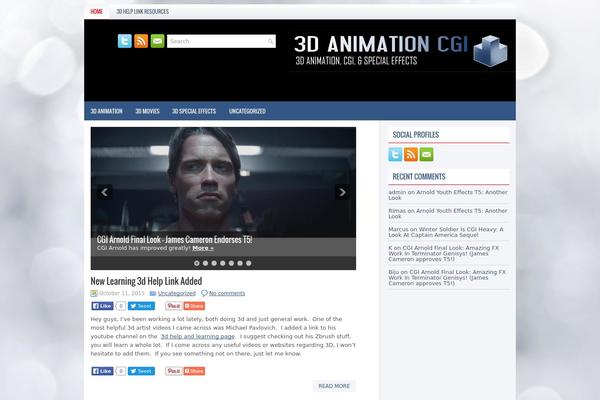Open the RSS feed icon in the header
Image resolution: width=600 pixels, height=400 pixels.
click(x=141, y=41)
